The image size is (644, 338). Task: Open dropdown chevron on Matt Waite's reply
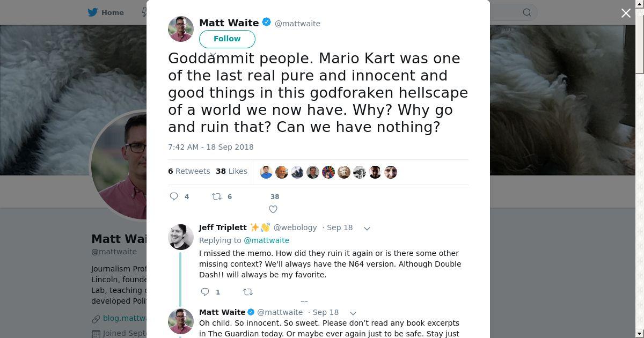[353, 313]
